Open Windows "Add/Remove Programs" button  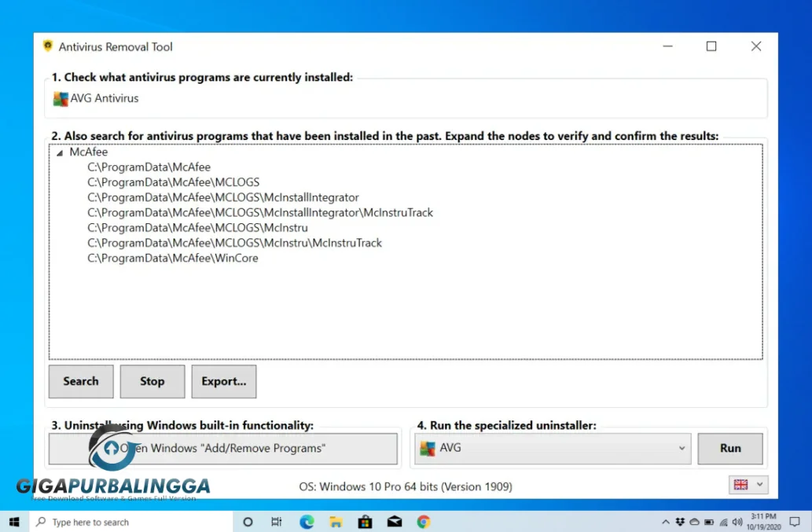223,448
